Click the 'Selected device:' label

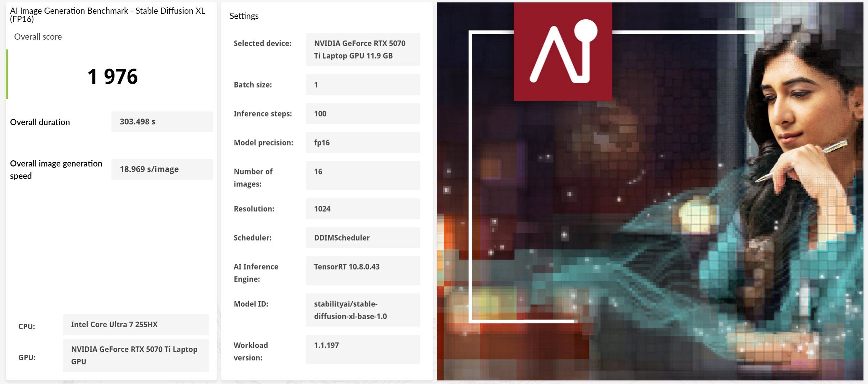click(263, 43)
